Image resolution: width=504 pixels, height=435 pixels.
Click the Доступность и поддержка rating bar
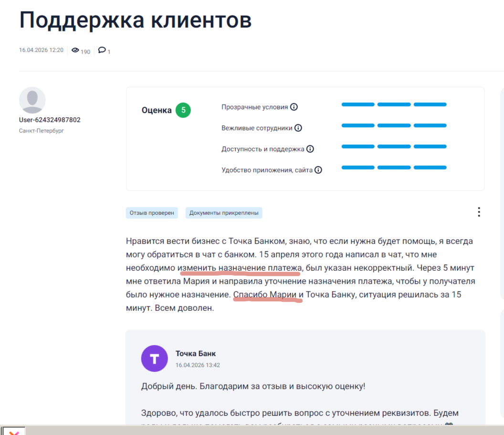(x=394, y=147)
